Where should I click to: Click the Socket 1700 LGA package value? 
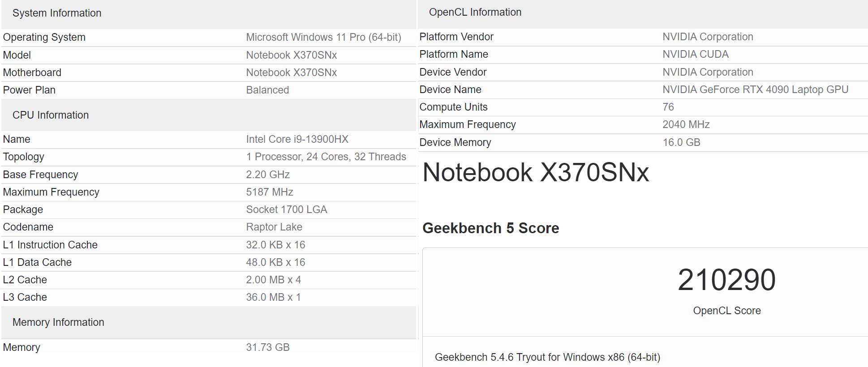pyautogui.click(x=287, y=209)
